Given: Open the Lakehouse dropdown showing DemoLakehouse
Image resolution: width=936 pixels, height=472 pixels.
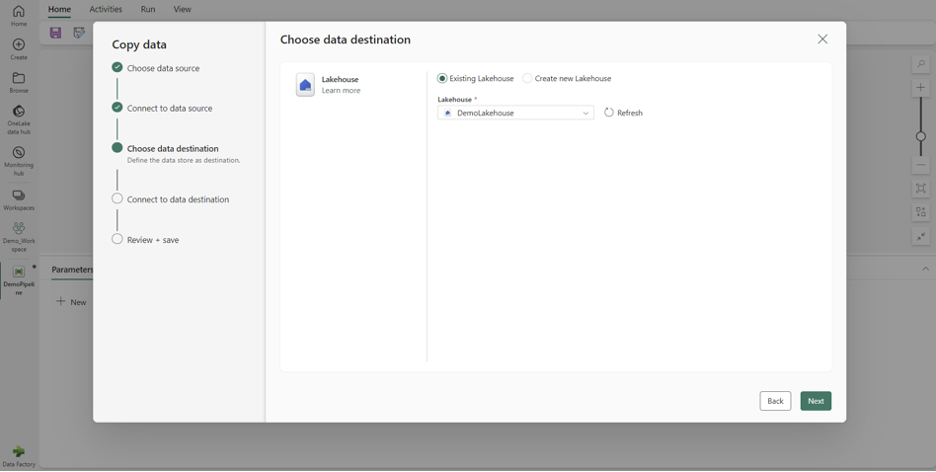Looking at the screenshot, I should [x=516, y=113].
